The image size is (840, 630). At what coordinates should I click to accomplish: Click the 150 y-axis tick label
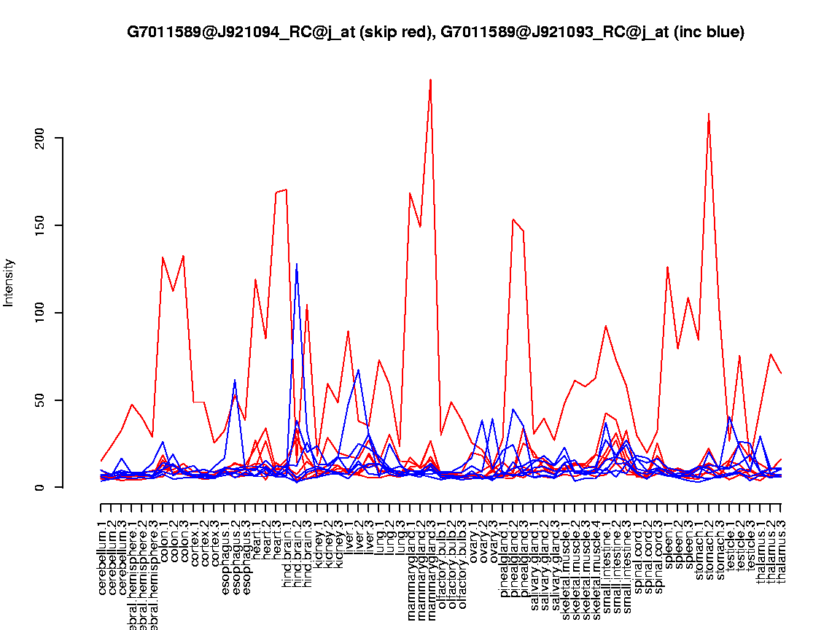coord(40,225)
